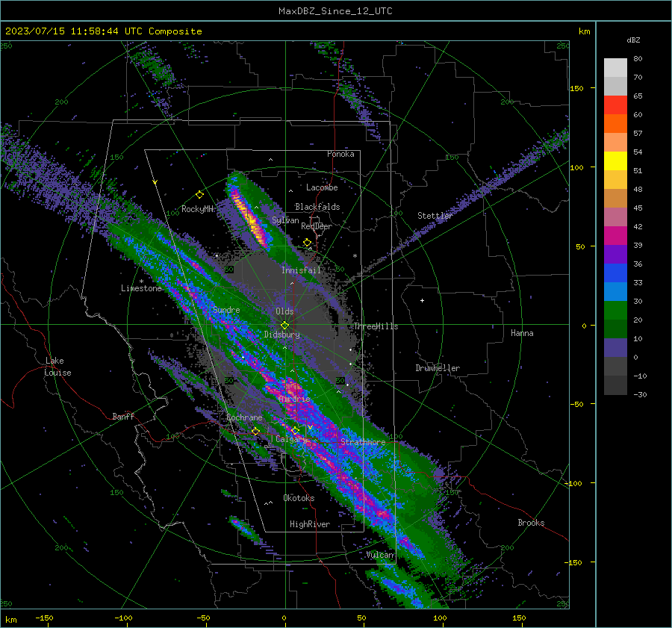Click the Lacombe city label
Viewport: 672px width, 628px height.
point(322,187)
